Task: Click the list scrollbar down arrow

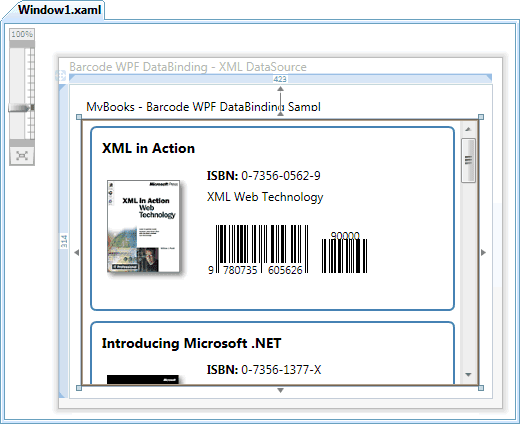Action: coord(468,375)
